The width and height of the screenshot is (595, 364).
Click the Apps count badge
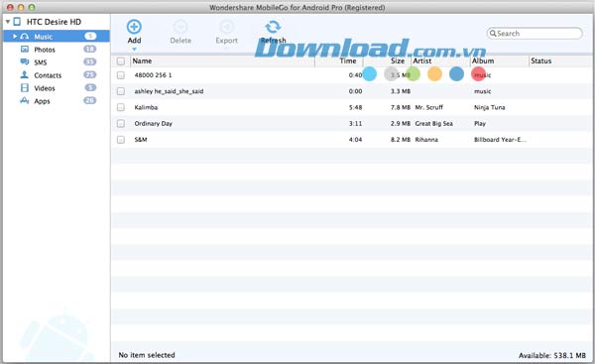[x=90, y=100]
